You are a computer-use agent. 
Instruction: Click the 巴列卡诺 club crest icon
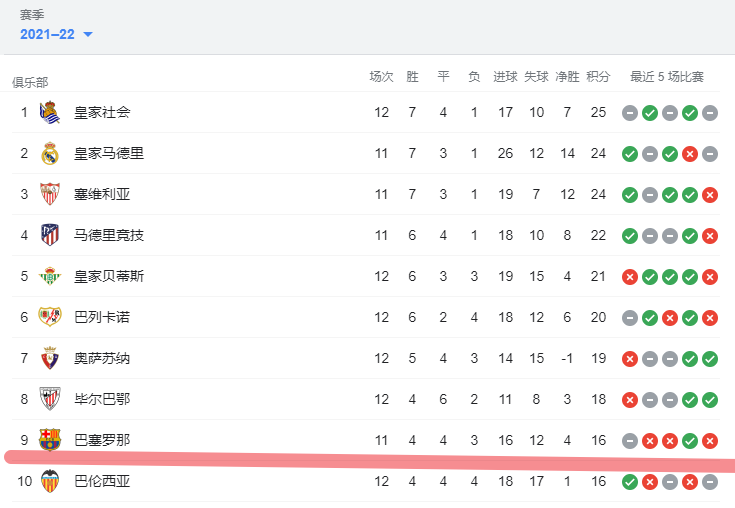pyautogui.click(x=50, y=317)
